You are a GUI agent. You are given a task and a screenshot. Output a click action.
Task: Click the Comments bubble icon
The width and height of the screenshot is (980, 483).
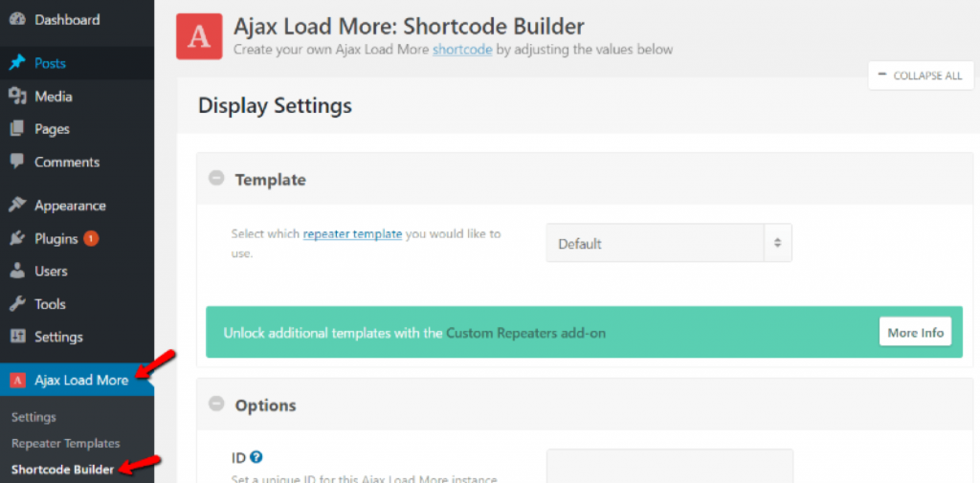[18, 162]
